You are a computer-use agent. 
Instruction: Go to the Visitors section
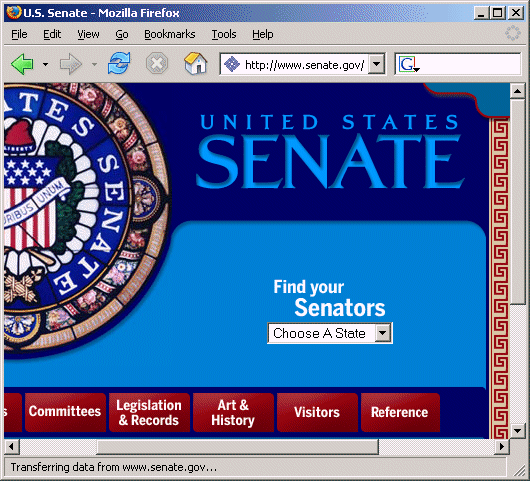click(x=317, y=412)
